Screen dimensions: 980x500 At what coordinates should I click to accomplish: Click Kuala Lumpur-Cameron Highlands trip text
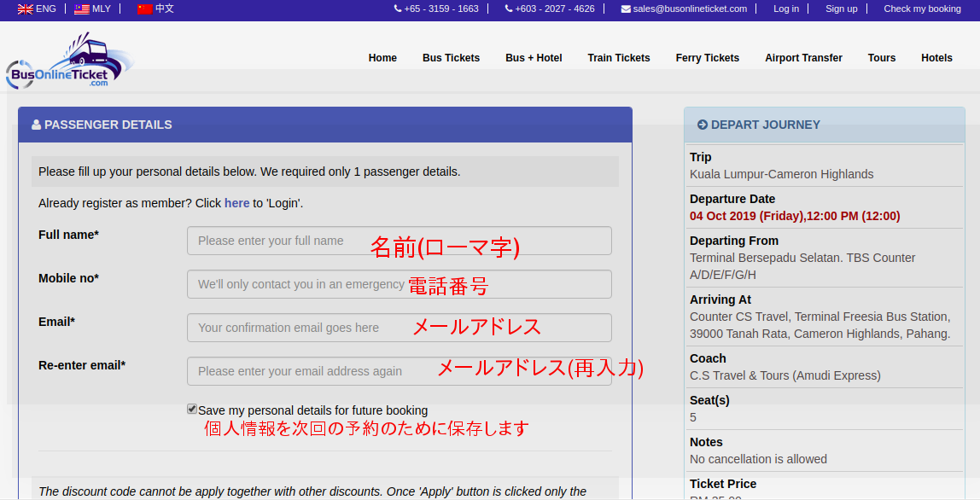click(782, 174)
